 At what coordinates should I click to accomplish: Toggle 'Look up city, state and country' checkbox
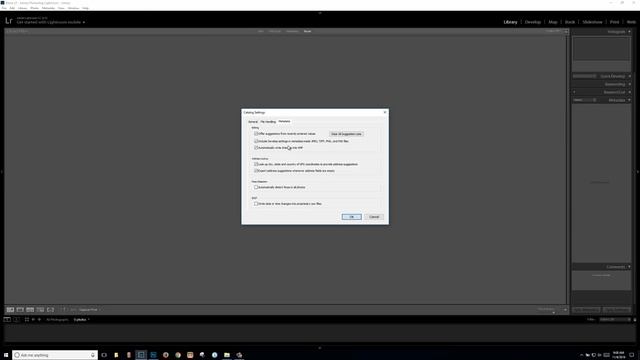click(256, 164)
